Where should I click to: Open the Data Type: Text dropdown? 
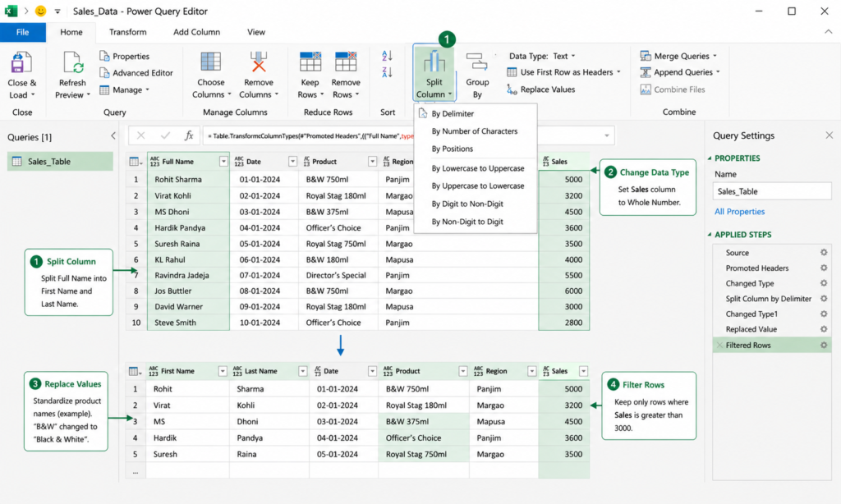pyautogui.click(x=542, y=56)
